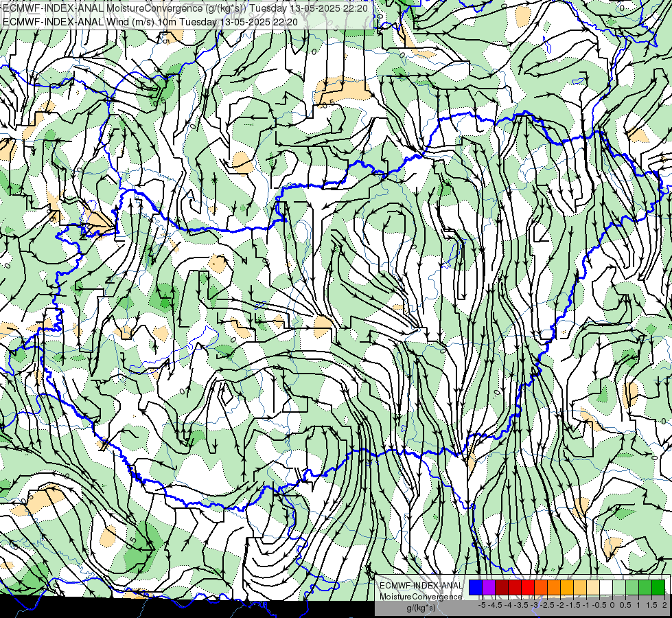Image resolution: width=672 pixels, height=618 pixels.
Task: Click the Wind (m/s) 10m title line
Action: (x=150, y=22)
